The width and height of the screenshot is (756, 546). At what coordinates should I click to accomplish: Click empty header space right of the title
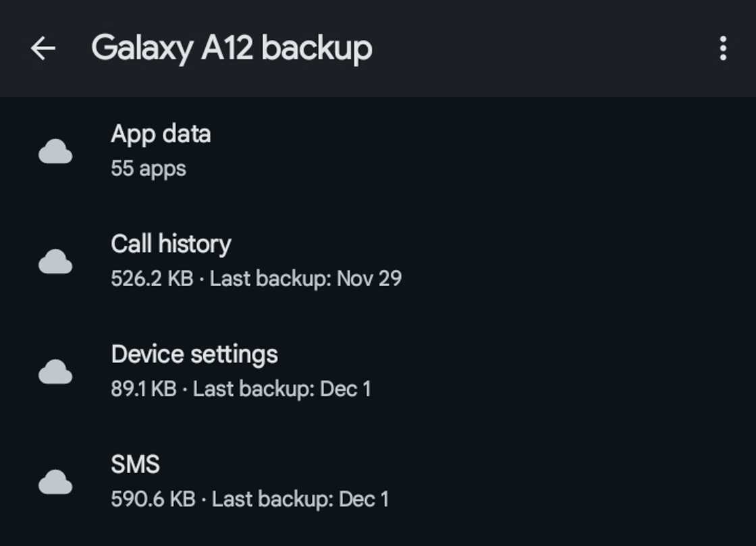point(540,49)
